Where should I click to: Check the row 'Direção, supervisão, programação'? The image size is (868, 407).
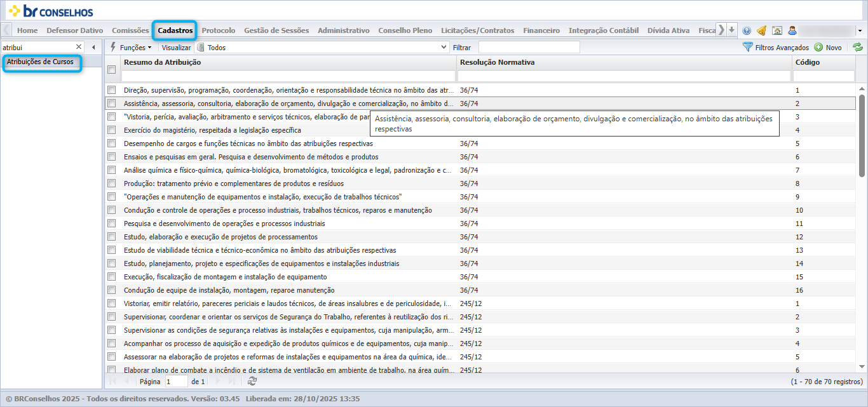112,90
